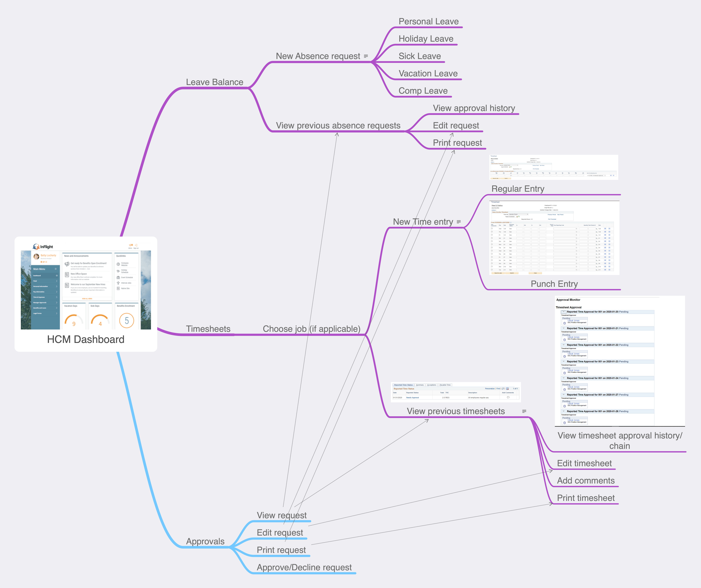This screenshot has height=588, width=701.
Task: Collapse the 2020-01-22 Reported Time Approval section
Action: (564, 345)
